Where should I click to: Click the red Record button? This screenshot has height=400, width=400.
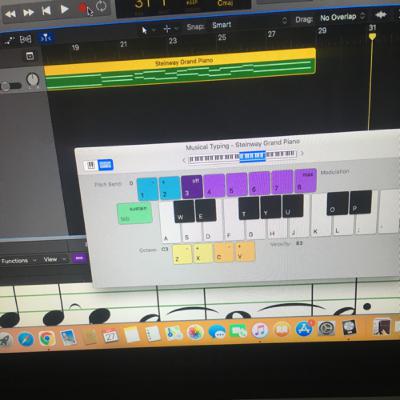point(83,8)
